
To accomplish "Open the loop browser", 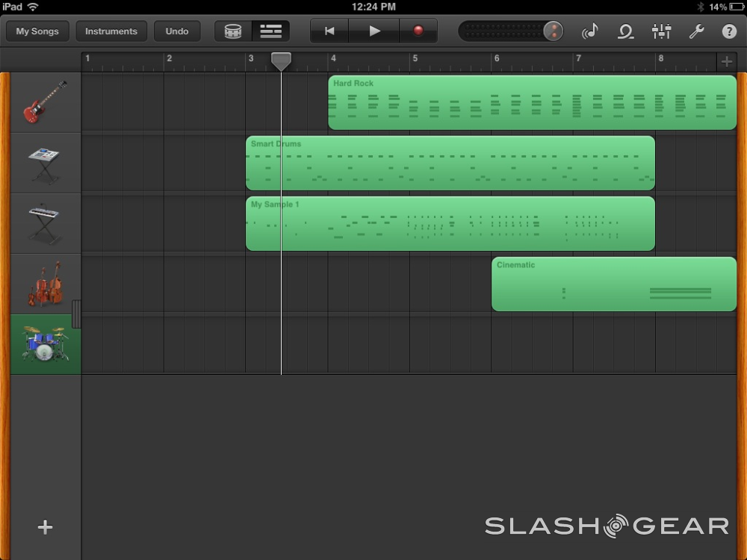I will pyautogui.click(x=625, y=31).
